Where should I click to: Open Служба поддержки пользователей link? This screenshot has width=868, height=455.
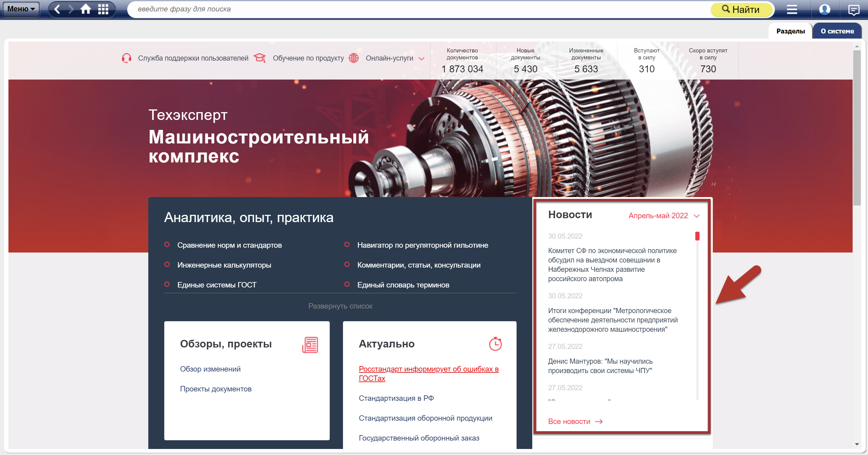tap(193, 58)
